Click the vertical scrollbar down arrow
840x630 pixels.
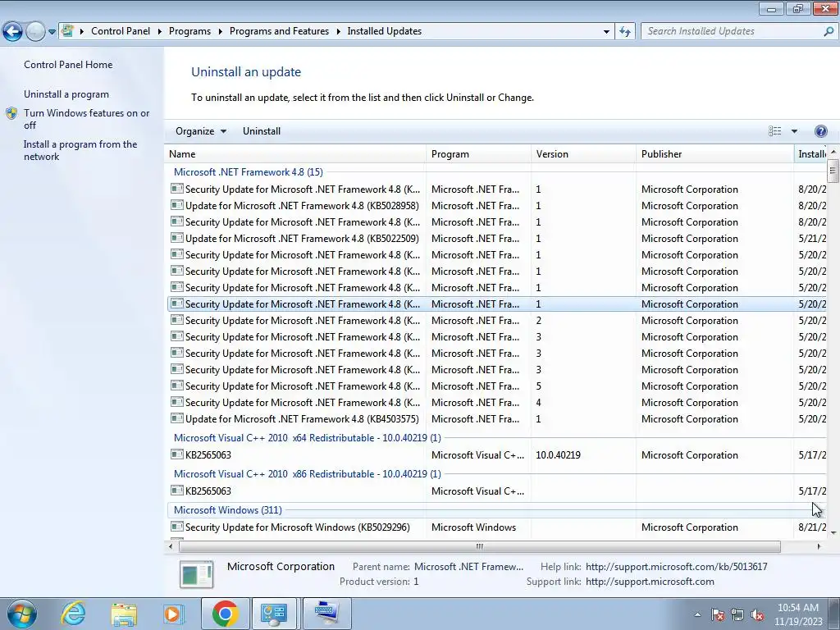click(833, 532)
